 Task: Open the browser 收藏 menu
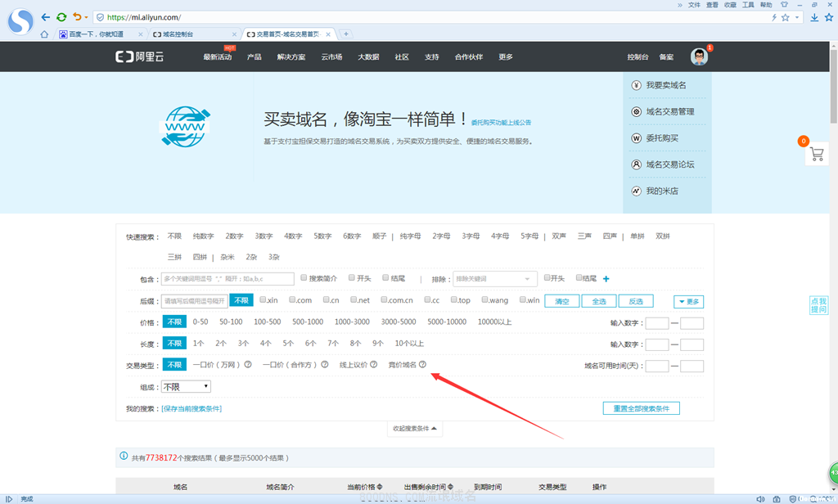pyautogui.click(x=730, y=5)
